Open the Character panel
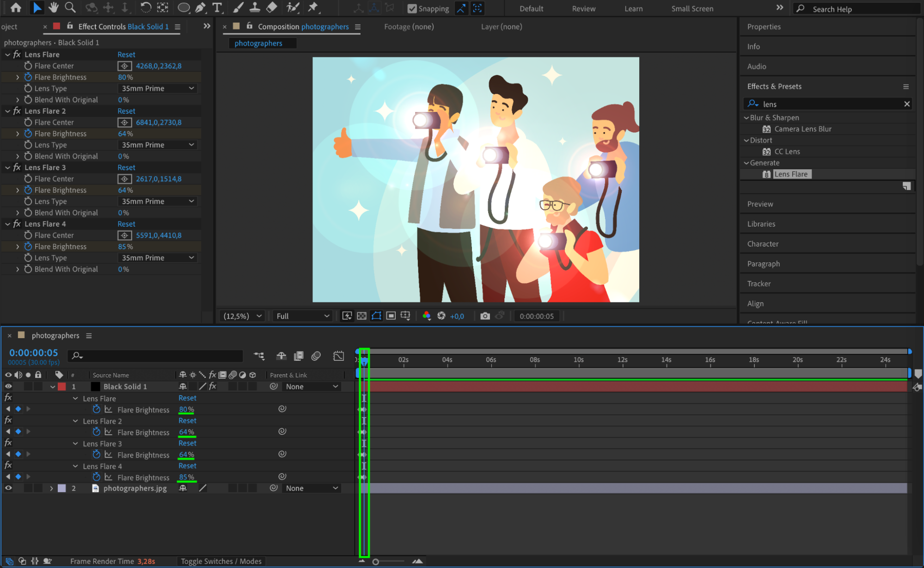This screenshot has width=924, height=568. point(763,244)
